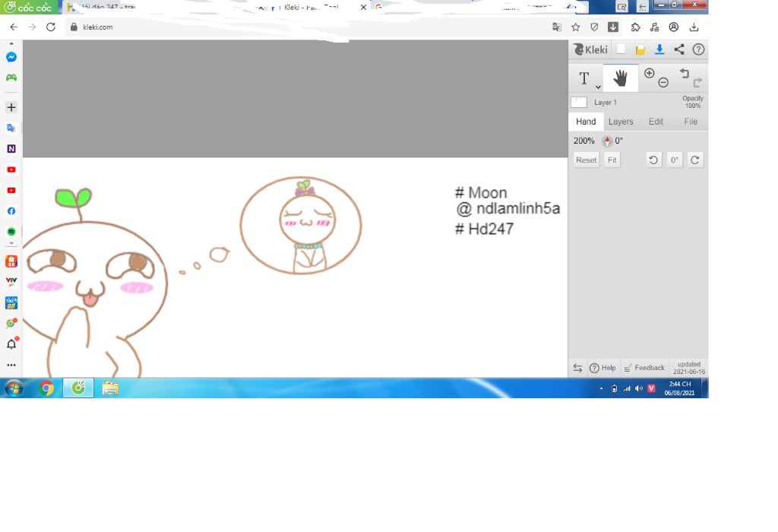The width and height of the screenshot is (778, 532).
Task: Open the games controller sidebar icon
Action: point(11,78)
